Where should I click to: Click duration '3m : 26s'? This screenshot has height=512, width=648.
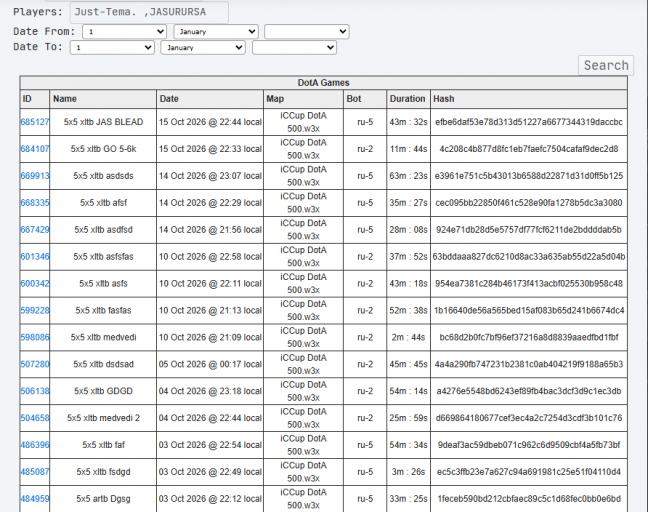408,472
